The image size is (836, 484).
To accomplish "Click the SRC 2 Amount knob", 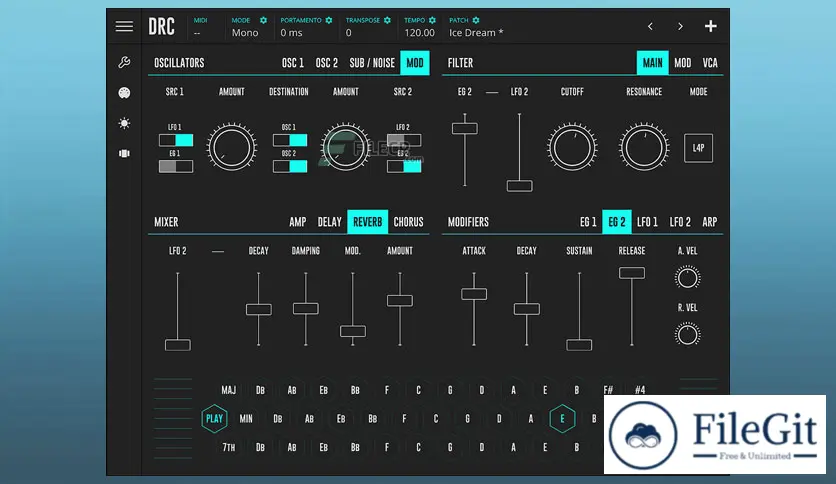I will click(x=345, y=148).
